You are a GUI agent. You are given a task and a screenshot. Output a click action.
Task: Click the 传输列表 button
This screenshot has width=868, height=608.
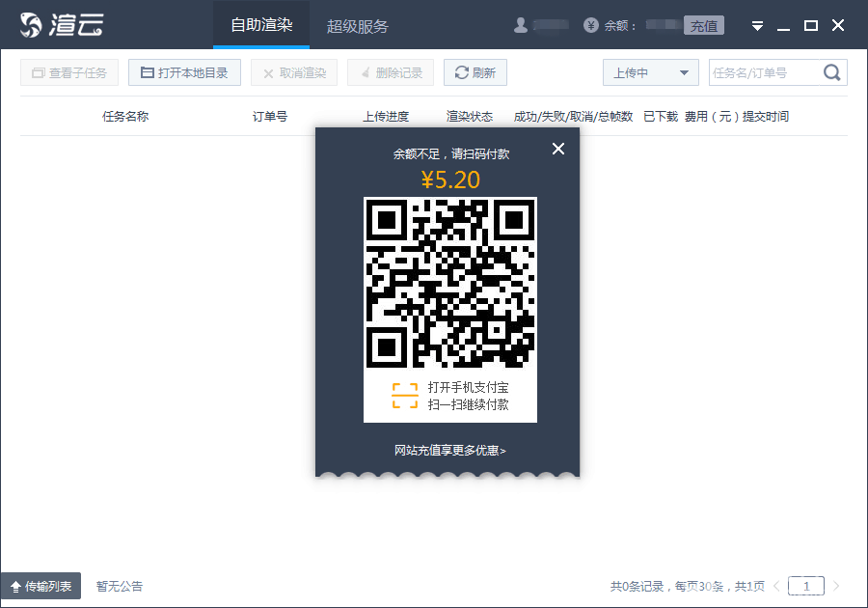[x=41, y=586]
